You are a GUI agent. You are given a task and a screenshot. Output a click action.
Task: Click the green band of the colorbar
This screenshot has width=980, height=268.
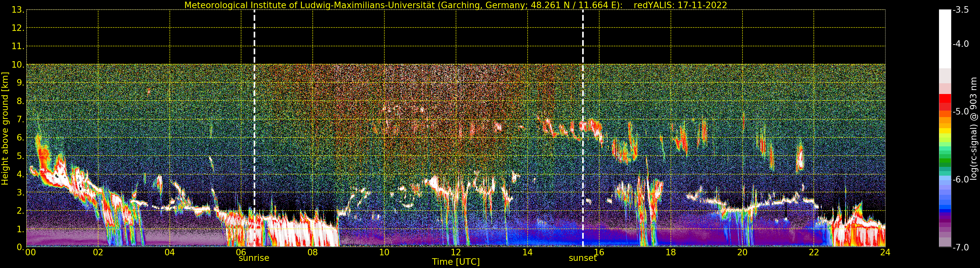pyautogui.click(x=945, y=160)
